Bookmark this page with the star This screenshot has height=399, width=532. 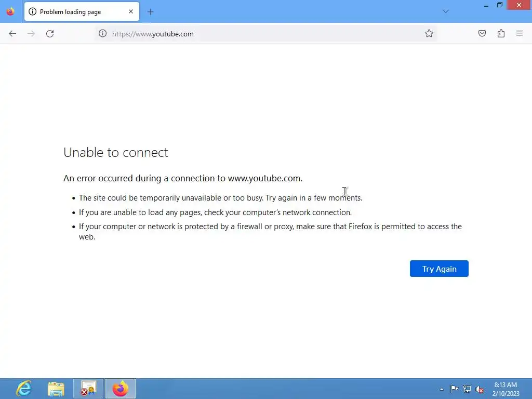point(429,33)
